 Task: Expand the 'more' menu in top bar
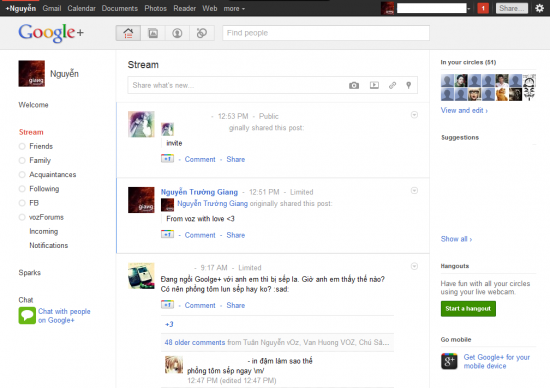[x=234, y=8]
